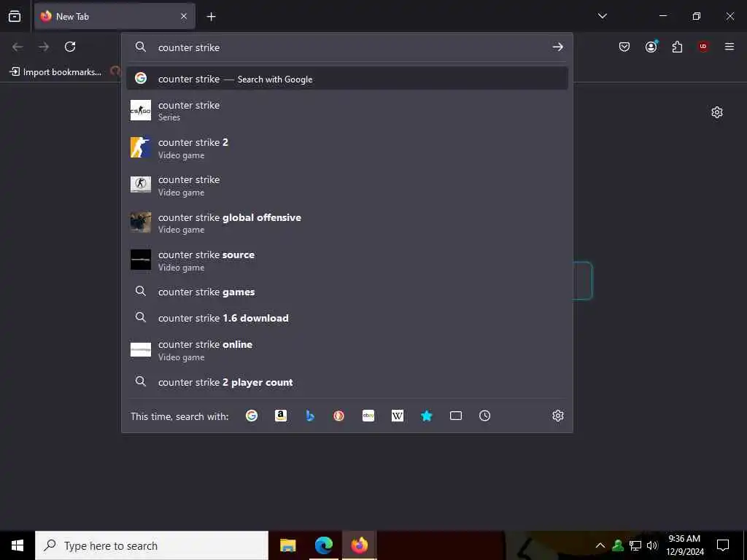Viewport: 747px width, 560px height.
Task: Open a new tab with the plus button
Action: point(211,17)
